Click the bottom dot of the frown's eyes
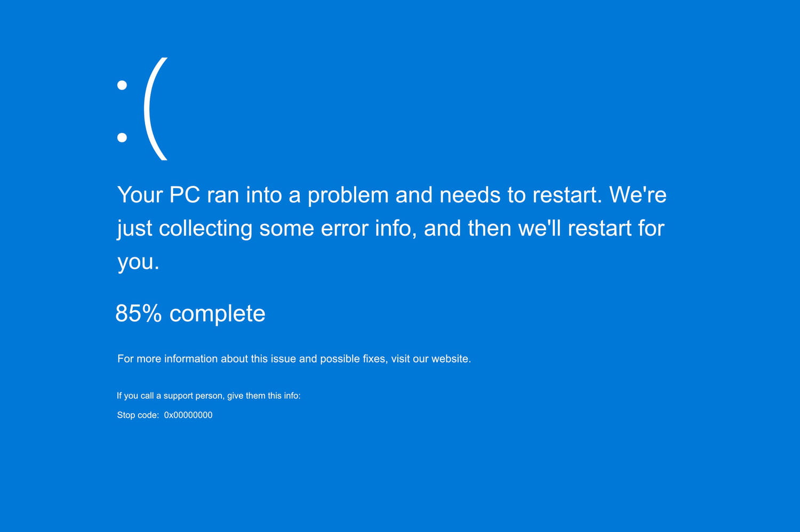This screenshot has height=532, width=800. tap(122, 138)
